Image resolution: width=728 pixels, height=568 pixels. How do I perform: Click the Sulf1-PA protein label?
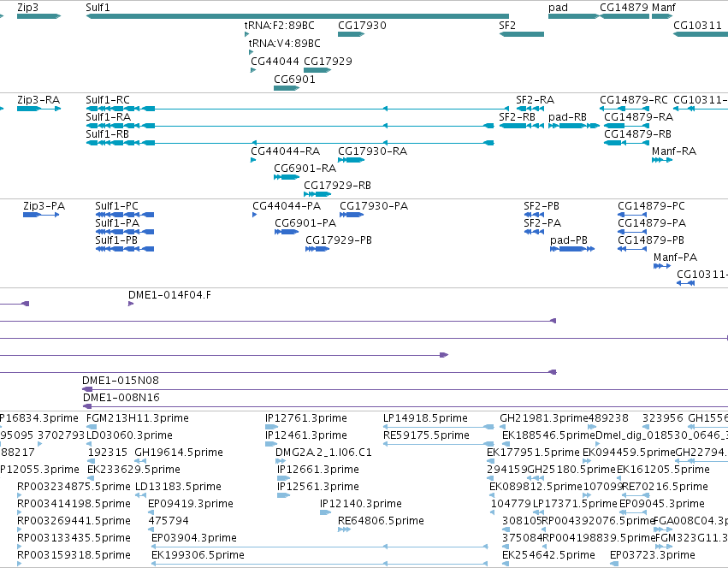tap(117, 223)
